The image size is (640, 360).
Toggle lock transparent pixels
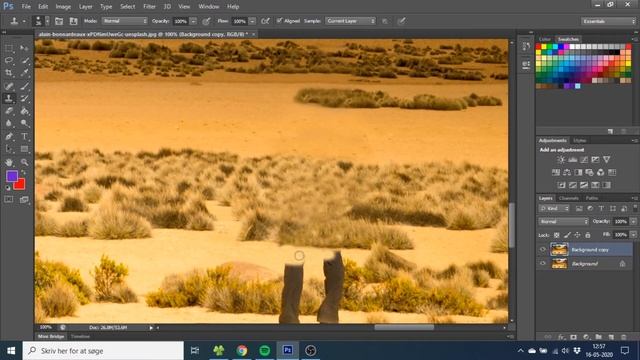tap(556, 235)
